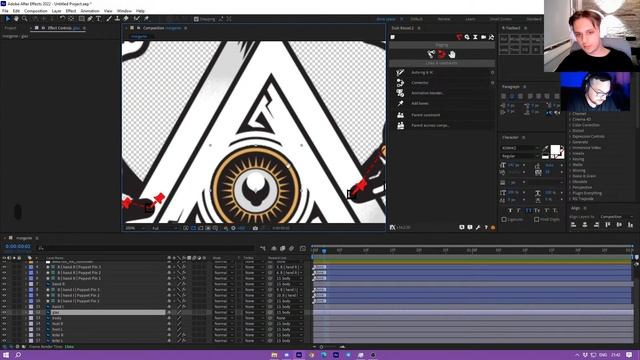This screenshot has height=360, width=640.
Task: Toggle visibility of the 'hand R' layer
Action: point(4,284)
